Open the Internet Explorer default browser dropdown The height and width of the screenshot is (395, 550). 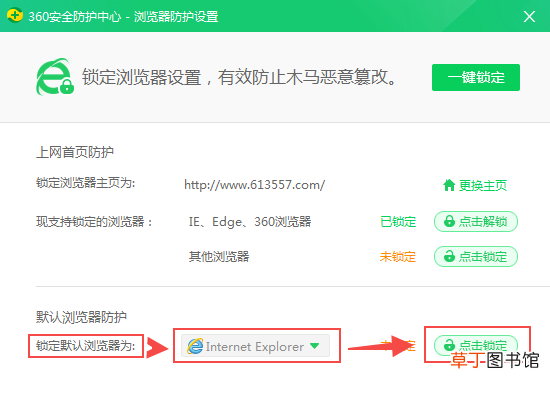tap(255, 346)
